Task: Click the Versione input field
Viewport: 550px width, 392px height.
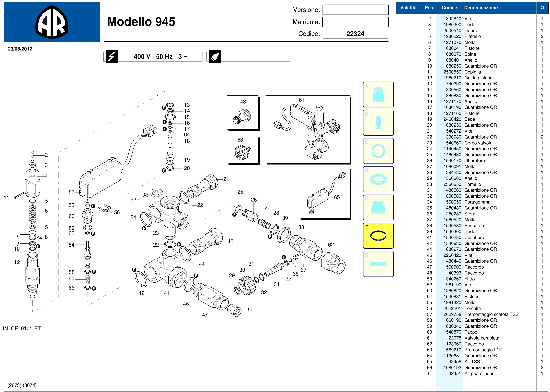Action: (355, 10)
